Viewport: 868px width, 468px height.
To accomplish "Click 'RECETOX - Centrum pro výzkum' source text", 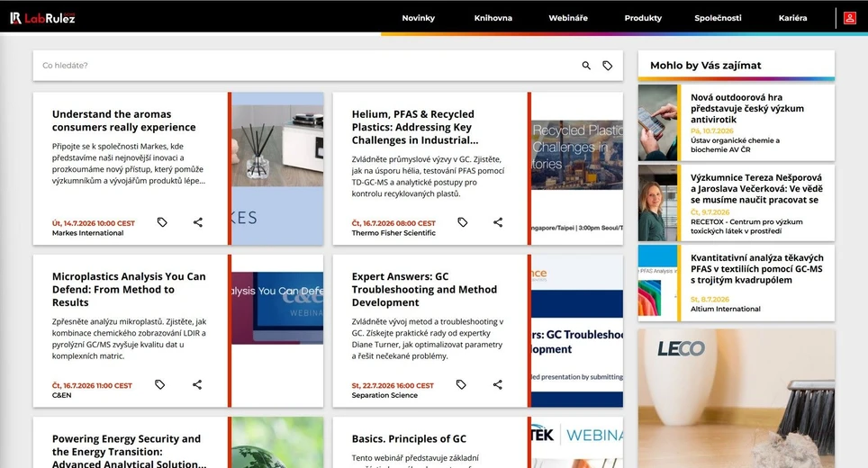I will (x=746, y=226).
